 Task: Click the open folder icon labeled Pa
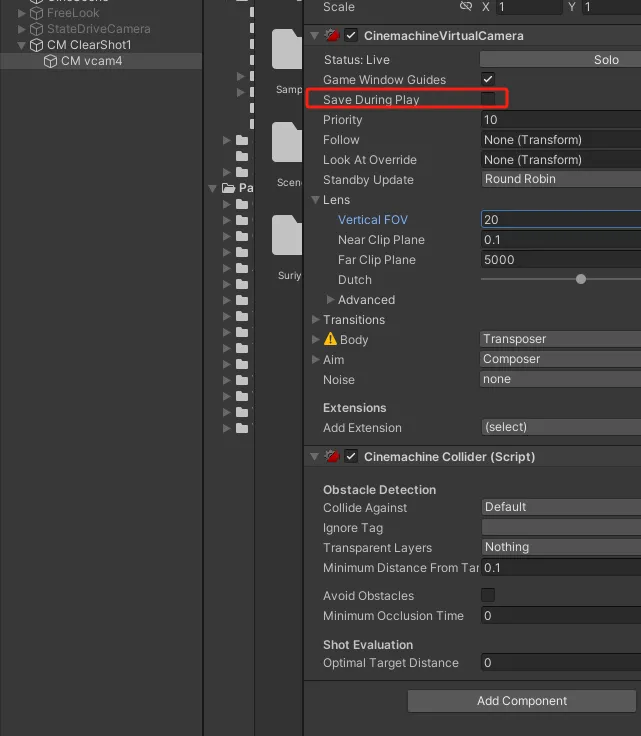(229, 188)
